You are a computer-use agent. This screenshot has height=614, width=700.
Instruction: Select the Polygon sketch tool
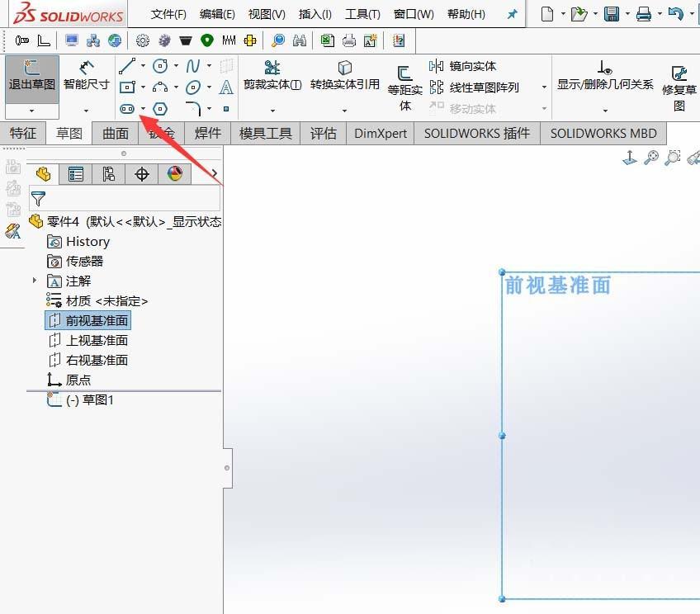[160, 108]
